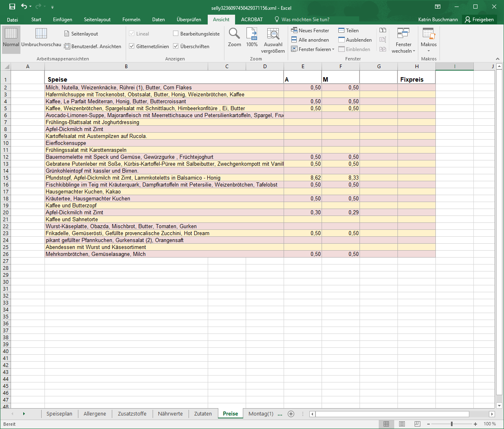Click Alle anordnen in ribbon

(310, 40)
